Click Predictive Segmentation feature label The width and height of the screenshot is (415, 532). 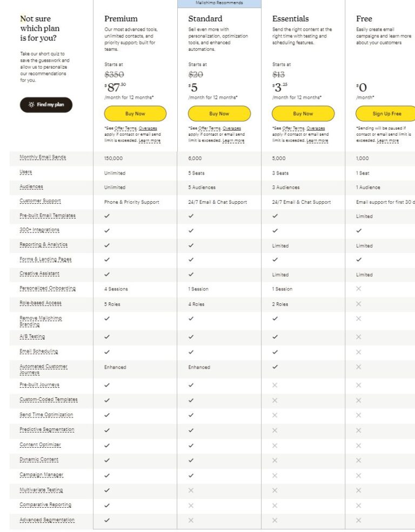(47, 430)
